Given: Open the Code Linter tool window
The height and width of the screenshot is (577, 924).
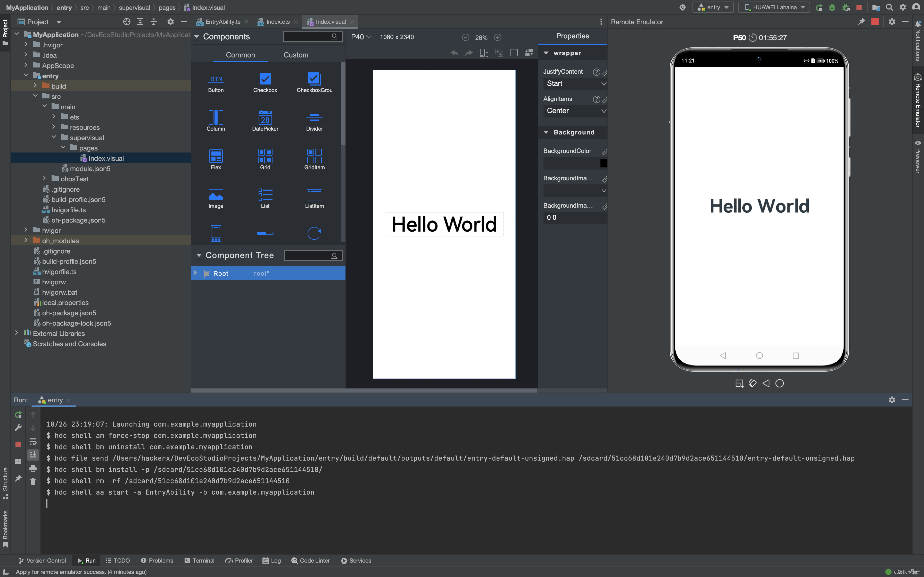Looking at the screenshot, I should click(x=310, y=560).
